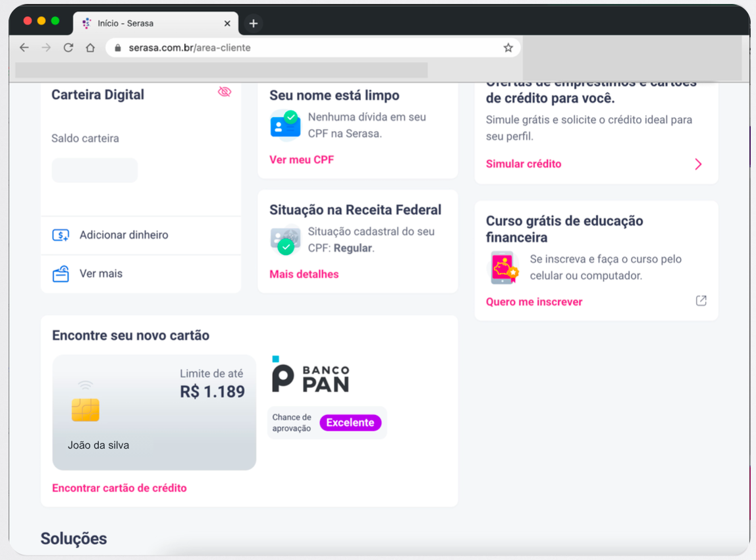Screen dimensions: 756x560
Task: Click the Situação na Receita Federal heading
Action: coord(356,210)
